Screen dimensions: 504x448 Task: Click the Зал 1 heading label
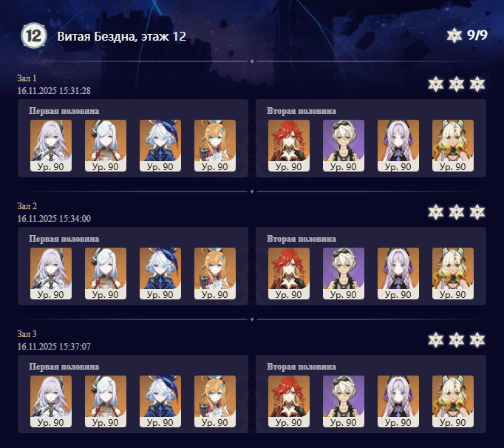click(x=27, y=78)
